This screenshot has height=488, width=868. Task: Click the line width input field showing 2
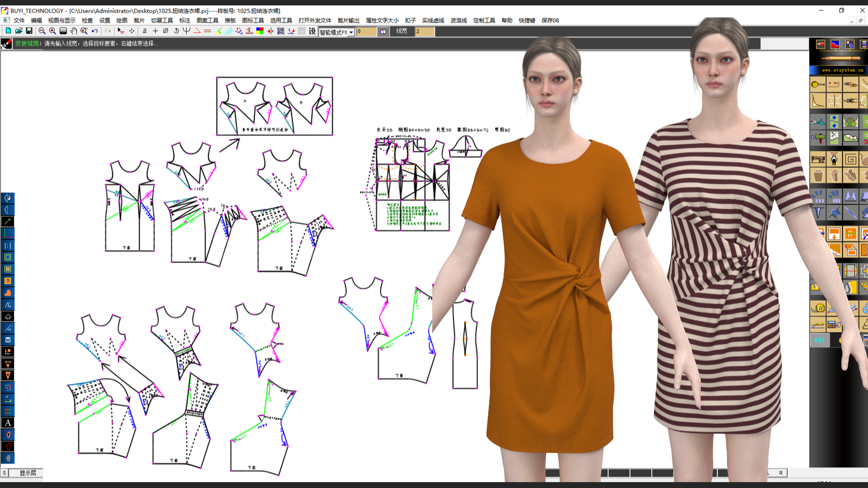[425, 31]
